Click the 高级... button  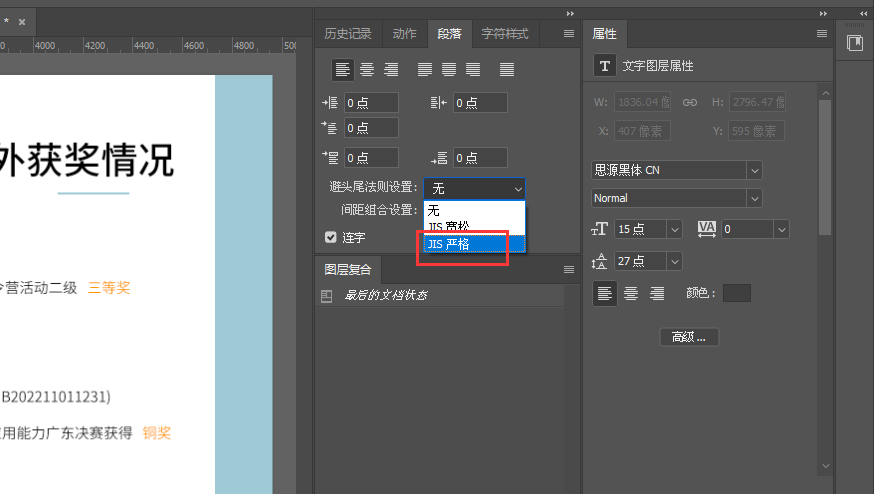pos(689,337)
